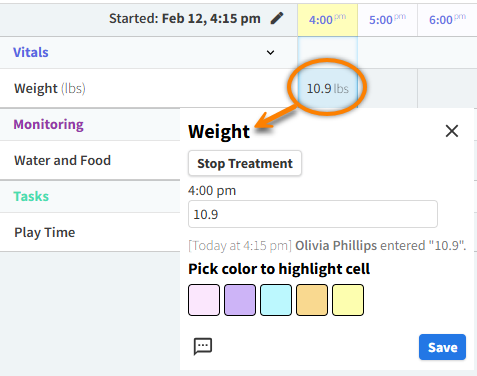Pick the light pink highlight color
477x376 pixels.
[x=204, y=300]
